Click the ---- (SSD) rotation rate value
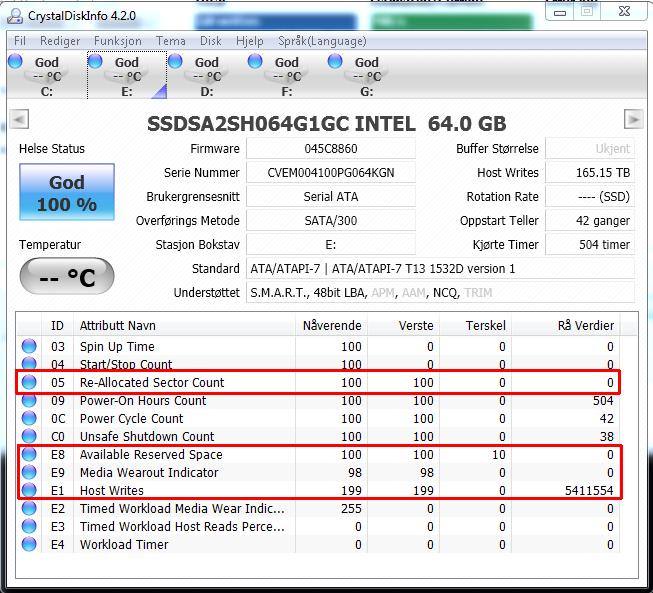The image size is (653, 593). click(x=590, y=197)
